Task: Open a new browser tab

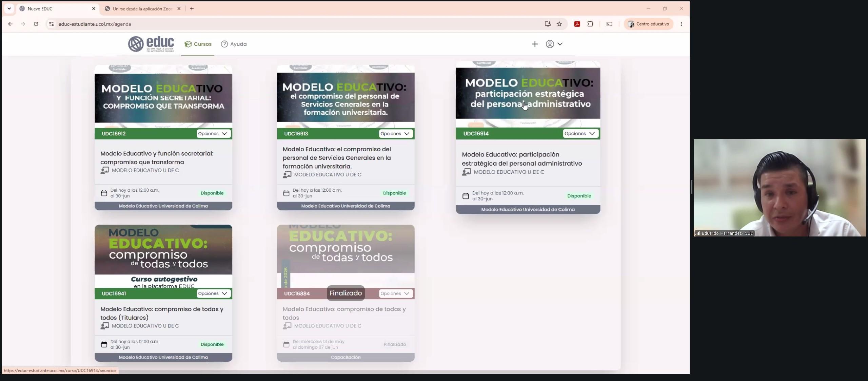Action: point(192,9)
